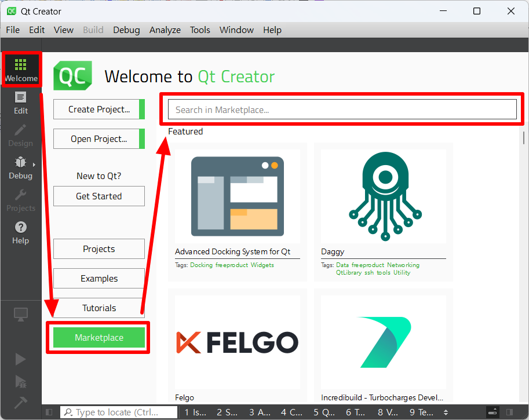529x420 pixels.
Task: Click the Start Debugging run icon
Action: click(21, 382)
